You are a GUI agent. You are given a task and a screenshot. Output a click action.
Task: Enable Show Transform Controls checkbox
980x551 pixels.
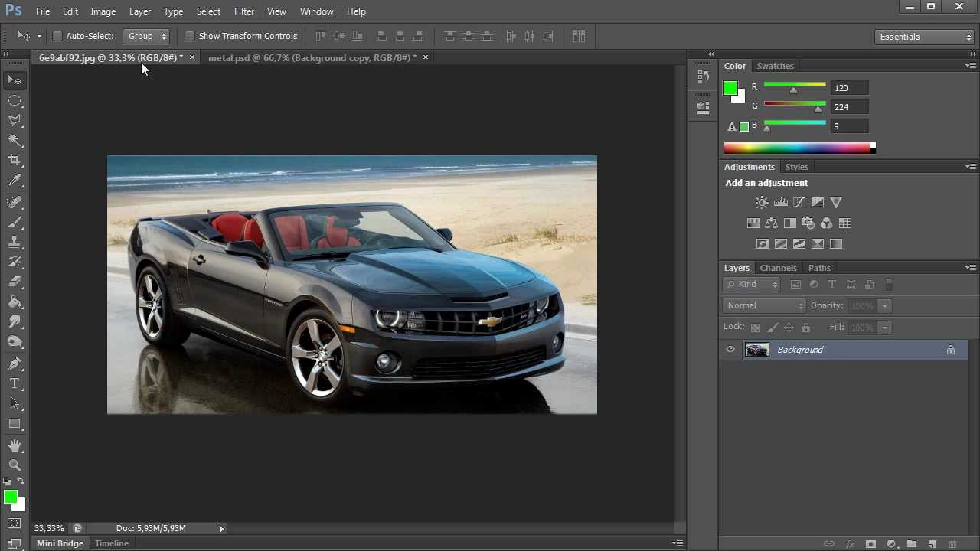click(190, 36)
